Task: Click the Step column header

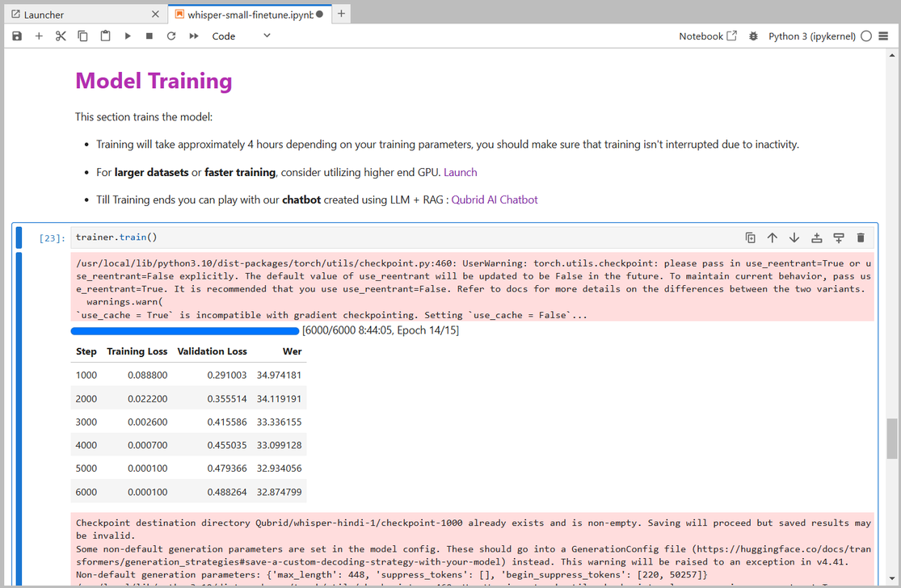Action: 86,351
